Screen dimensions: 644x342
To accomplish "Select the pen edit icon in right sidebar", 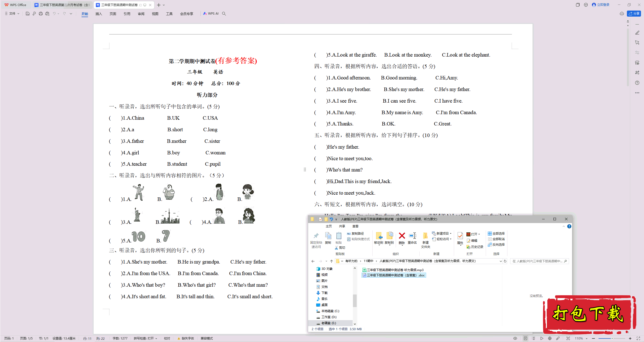I will (x=637, y=33).
